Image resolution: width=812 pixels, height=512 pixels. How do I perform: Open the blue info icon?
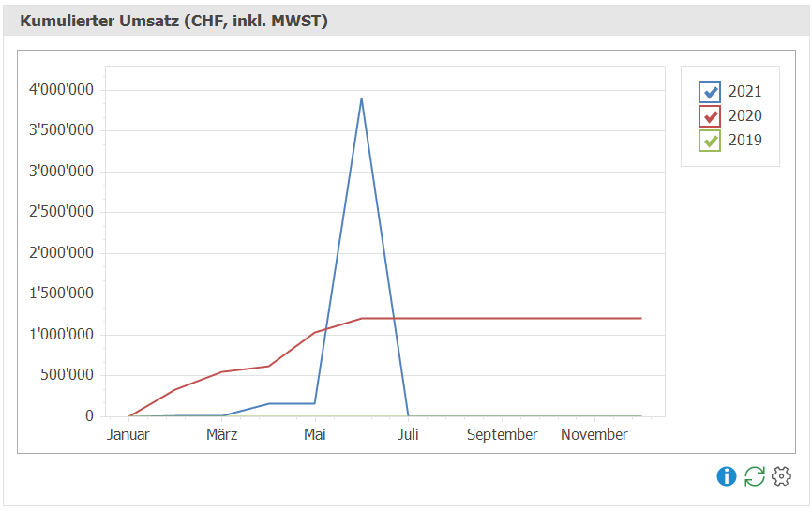[x=726, y=475]
